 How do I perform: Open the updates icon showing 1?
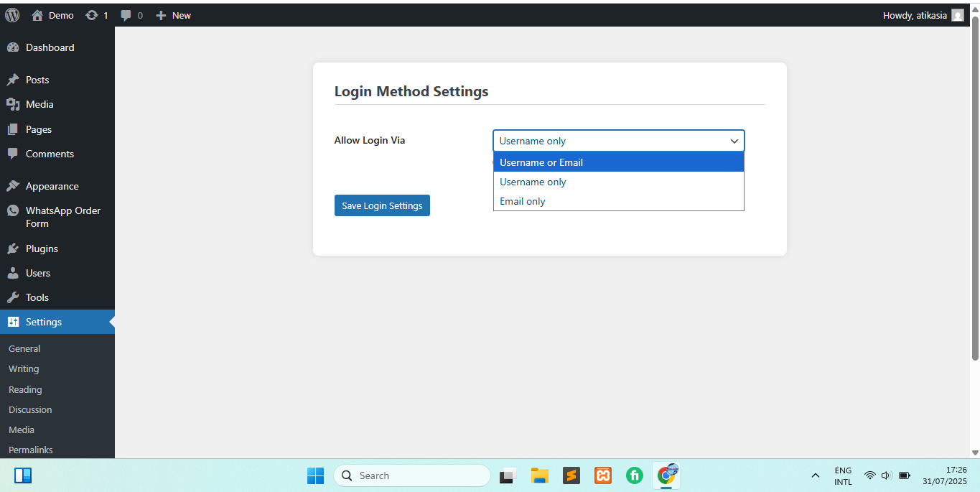92,15
